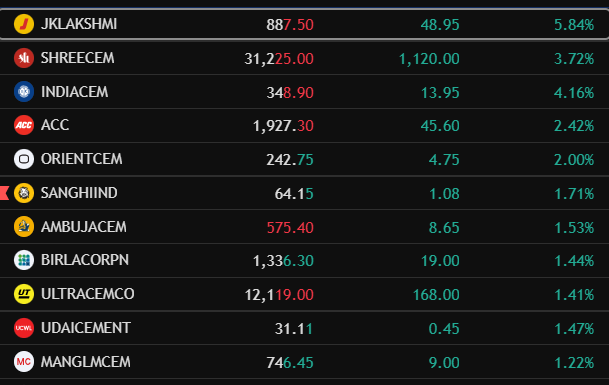Click the last price 746.45
Viewport: 609px width, 385px height.
click(x=290, y=363)
